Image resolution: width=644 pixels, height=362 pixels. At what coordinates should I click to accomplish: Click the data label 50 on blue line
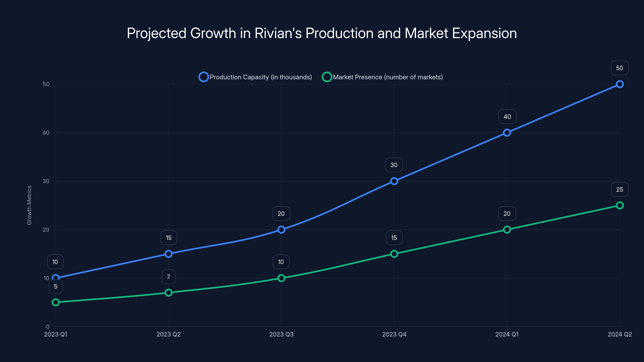620,68
